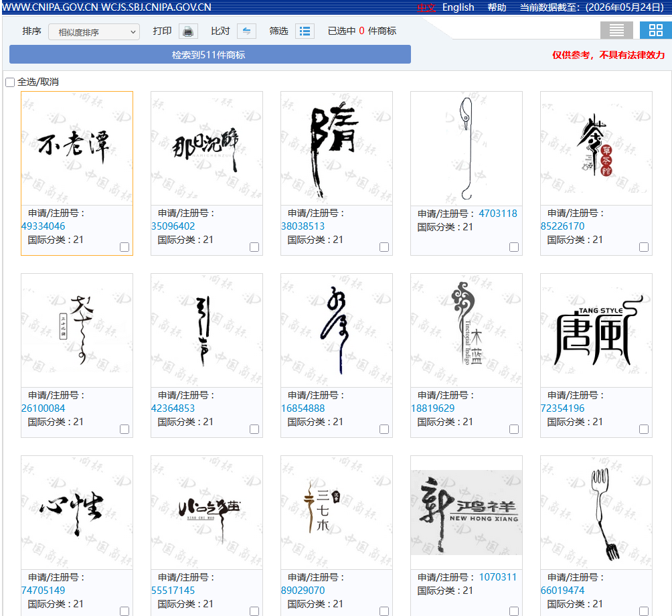Switch to list view icon
This screenshot has width=672, height=616.
point(616,30)
